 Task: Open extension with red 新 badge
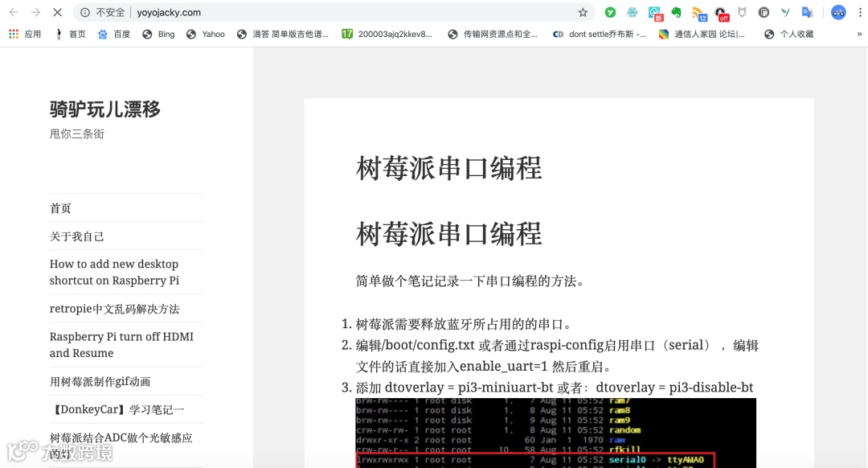[x=655, y=13]
